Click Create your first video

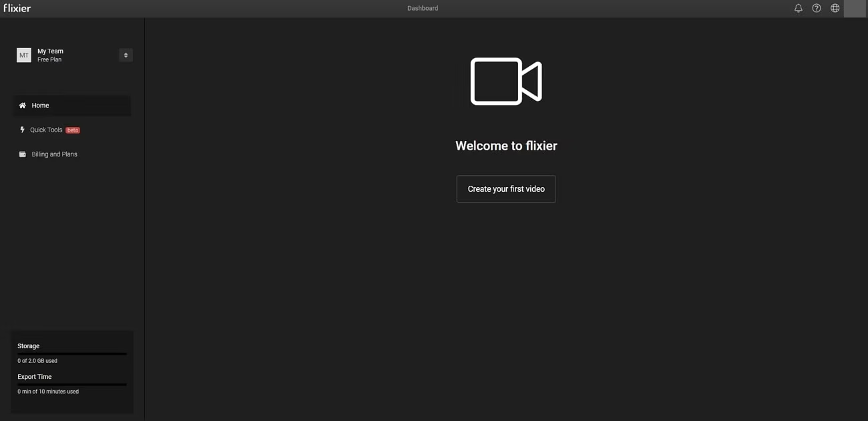[505, 188]
